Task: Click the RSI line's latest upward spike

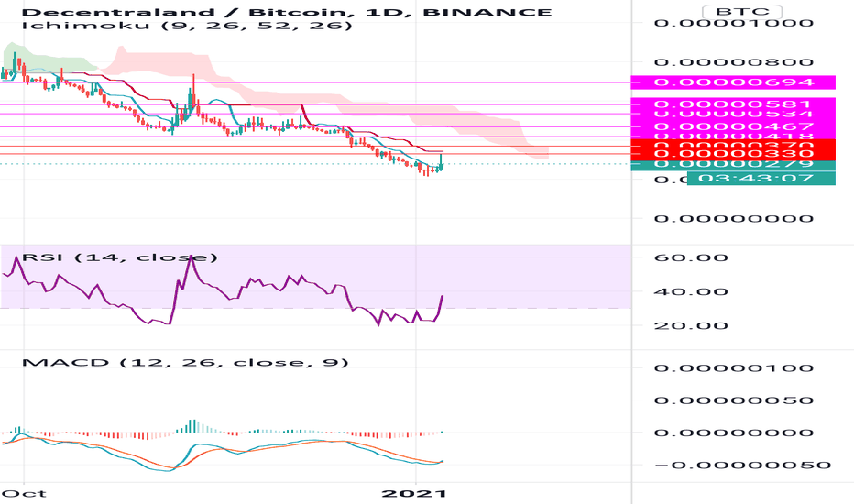Action: click(440, 306)
